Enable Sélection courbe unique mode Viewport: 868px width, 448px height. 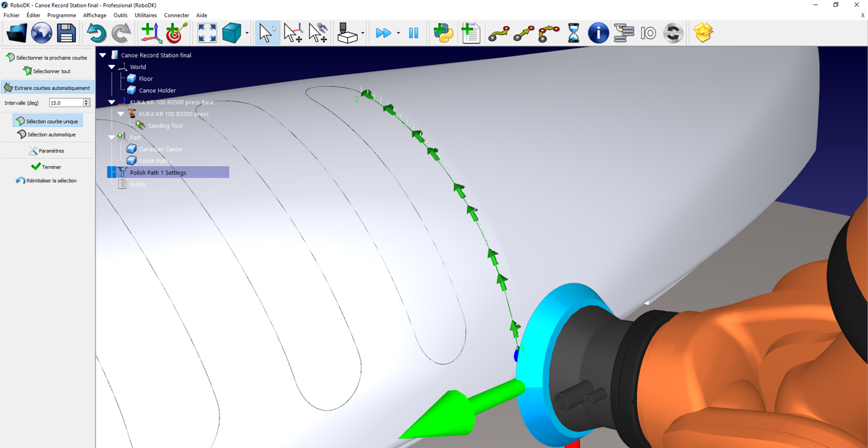48,121
